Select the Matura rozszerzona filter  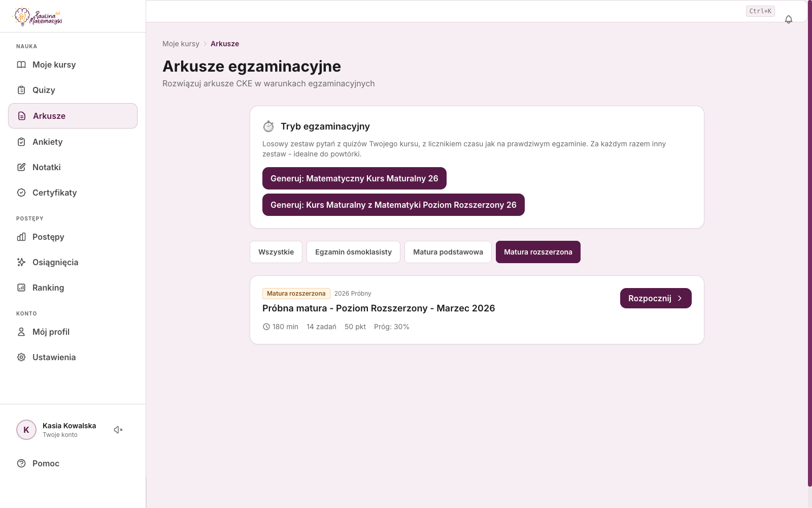click(x=538, y=252)
